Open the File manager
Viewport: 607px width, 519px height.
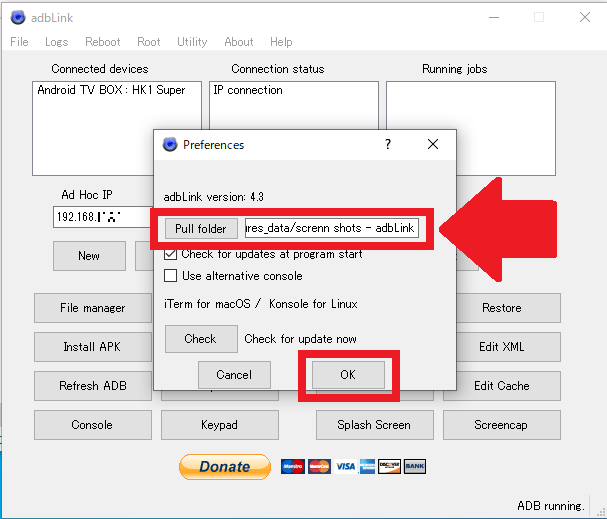pos(93,308)
